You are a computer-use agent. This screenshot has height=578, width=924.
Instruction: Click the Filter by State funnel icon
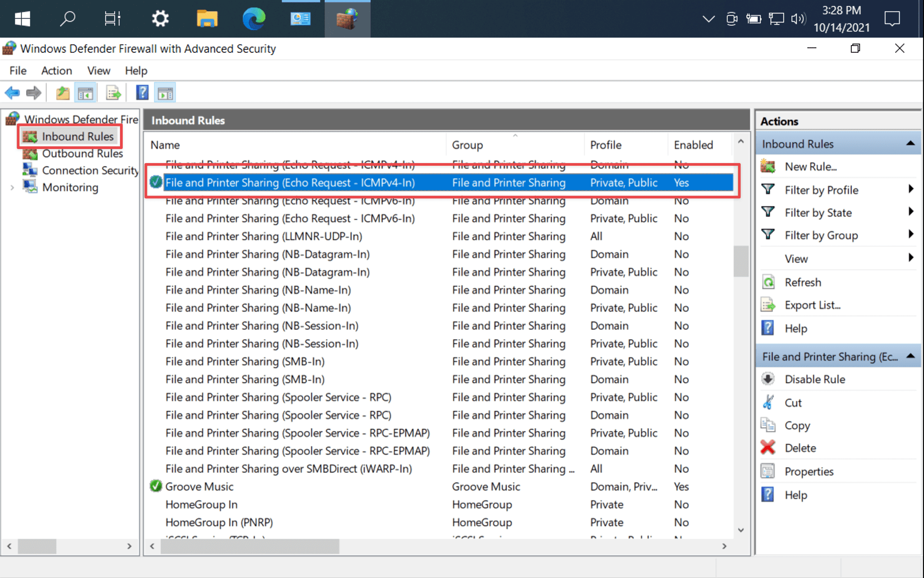point(768,212)
